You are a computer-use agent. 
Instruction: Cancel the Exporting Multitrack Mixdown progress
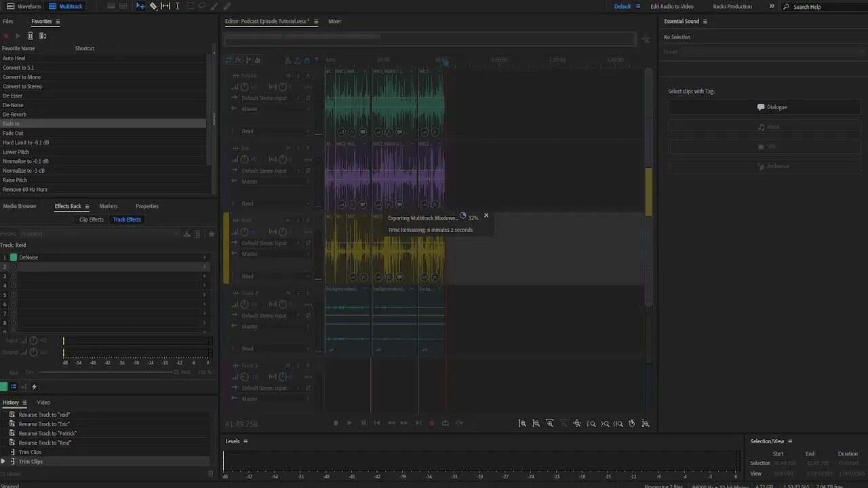pos(486,216)
